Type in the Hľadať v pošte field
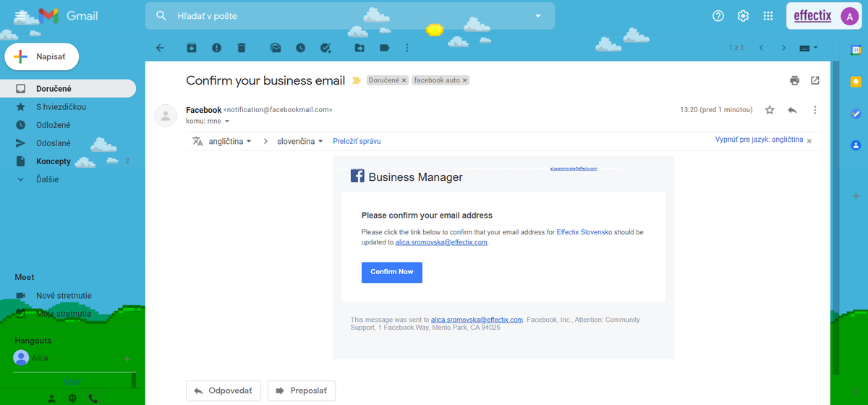 [350, 15]
